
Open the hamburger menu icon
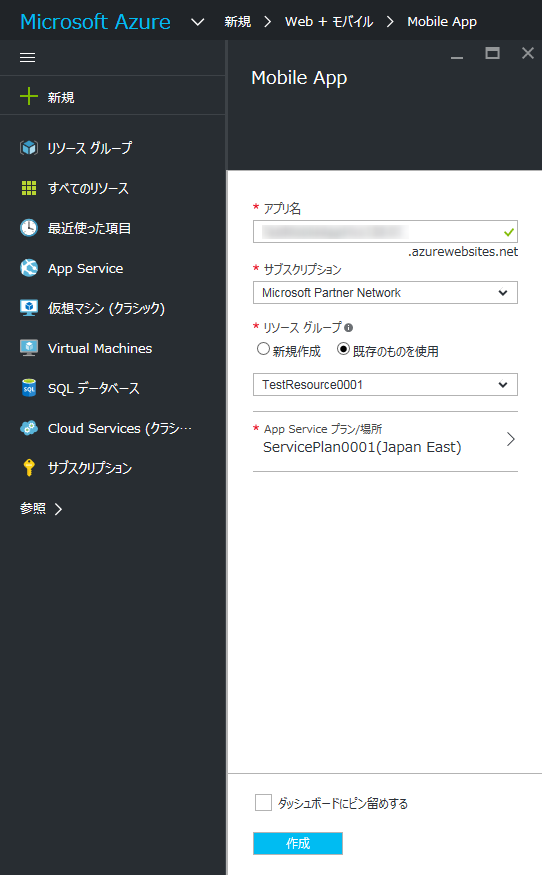(x=27, y=57)
